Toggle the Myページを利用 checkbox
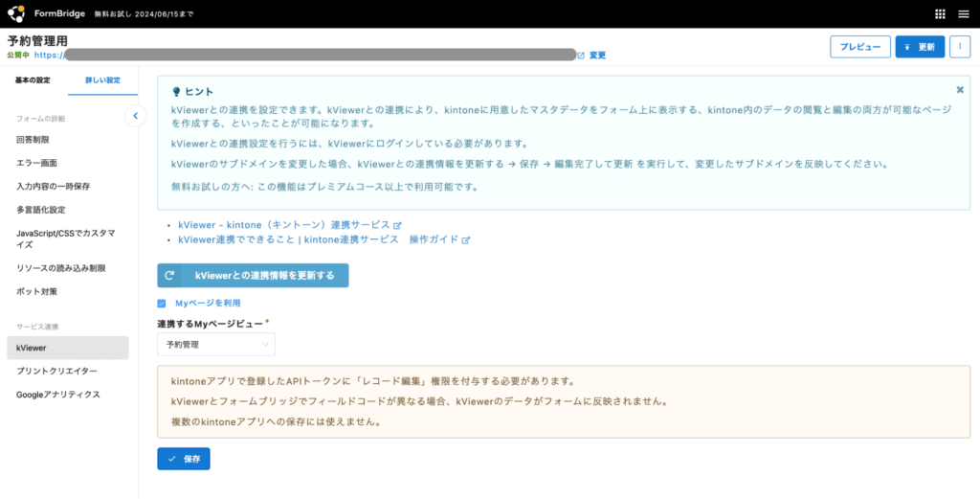The width and height of the screenshot is (980, 499). coord(162,304)
